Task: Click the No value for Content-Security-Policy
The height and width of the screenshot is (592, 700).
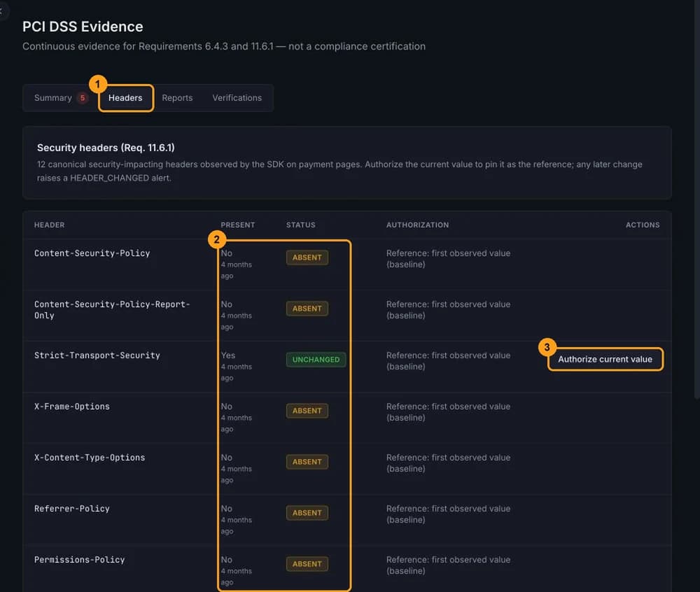Action: [227, 253]
